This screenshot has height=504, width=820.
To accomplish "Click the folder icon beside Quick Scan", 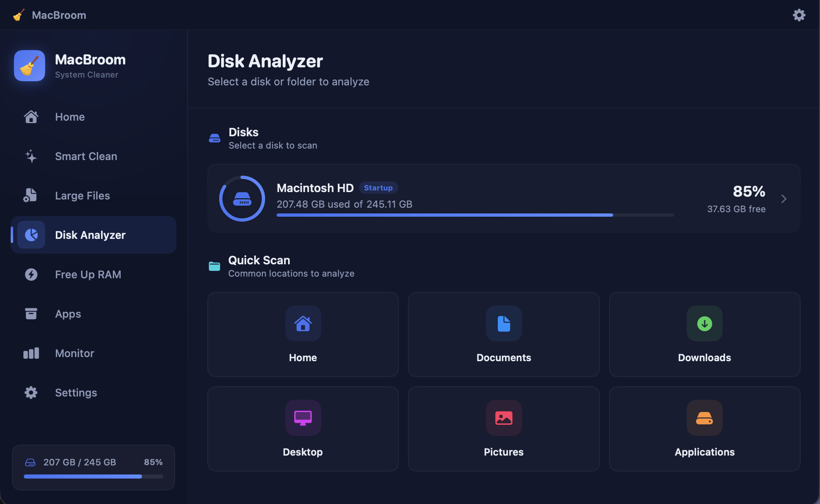I will pos(214,266).
